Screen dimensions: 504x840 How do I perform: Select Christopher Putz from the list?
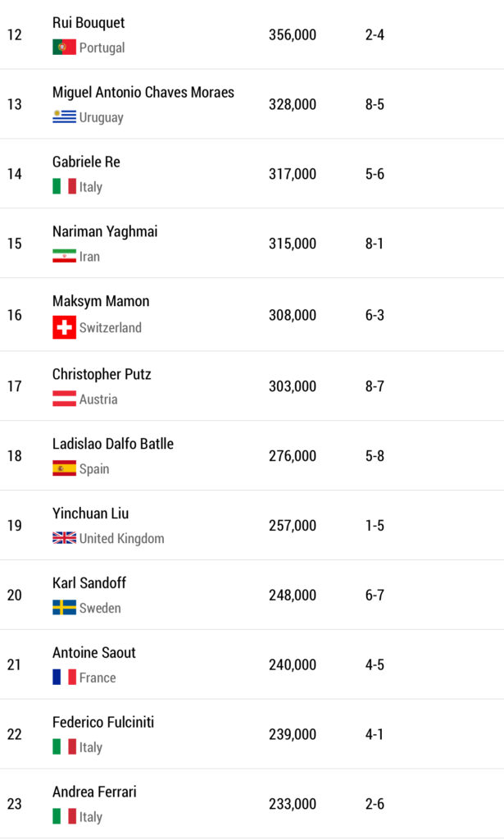[102, 374]
